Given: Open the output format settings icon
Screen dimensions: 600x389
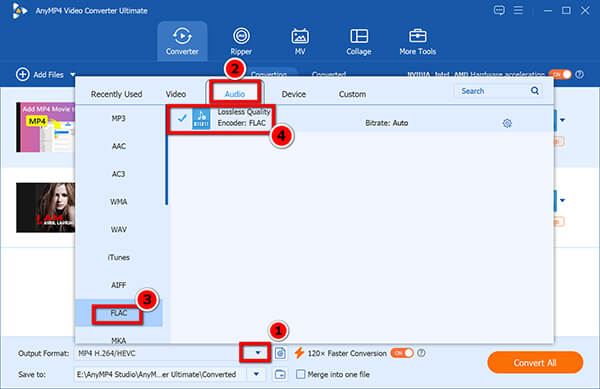Looking at the screenshot, I should pos(280,353).
